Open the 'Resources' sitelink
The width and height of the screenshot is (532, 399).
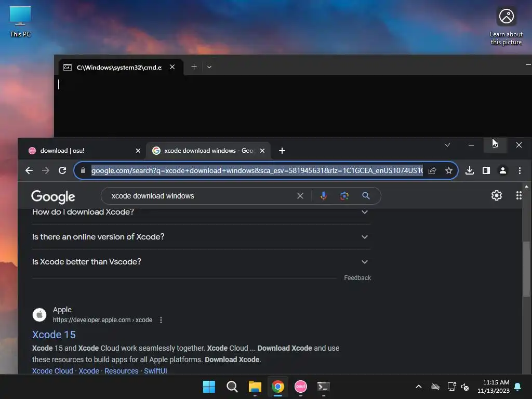pos(122,371)
